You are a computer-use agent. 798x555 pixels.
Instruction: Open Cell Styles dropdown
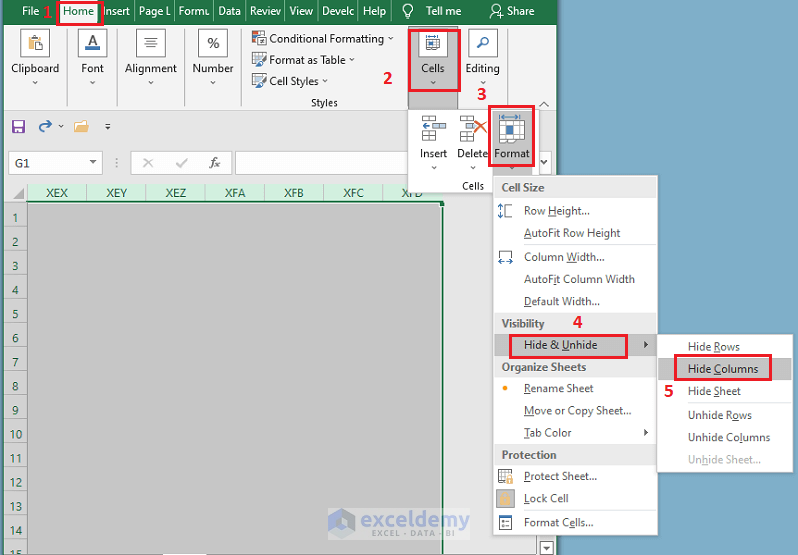[x=290, y=81]
